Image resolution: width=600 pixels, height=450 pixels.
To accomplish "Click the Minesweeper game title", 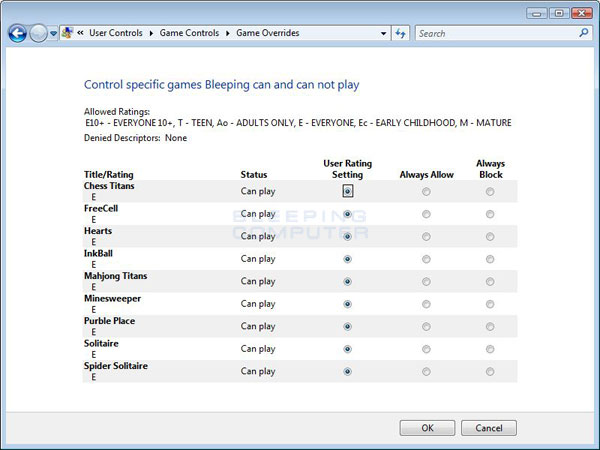I will pos(112,298).
